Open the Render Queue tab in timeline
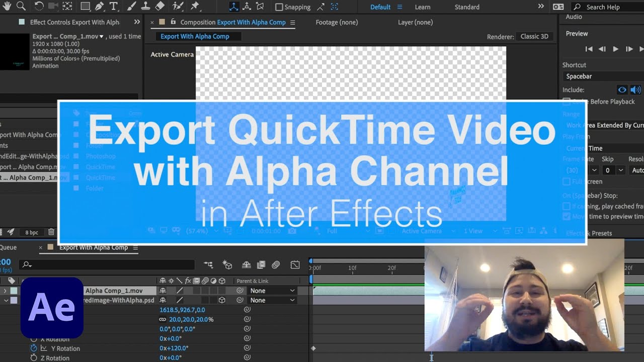 coord(8,247)
